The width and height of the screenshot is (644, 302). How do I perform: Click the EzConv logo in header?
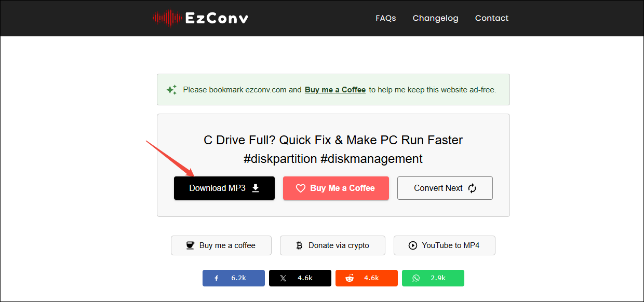tap(200, 18)
